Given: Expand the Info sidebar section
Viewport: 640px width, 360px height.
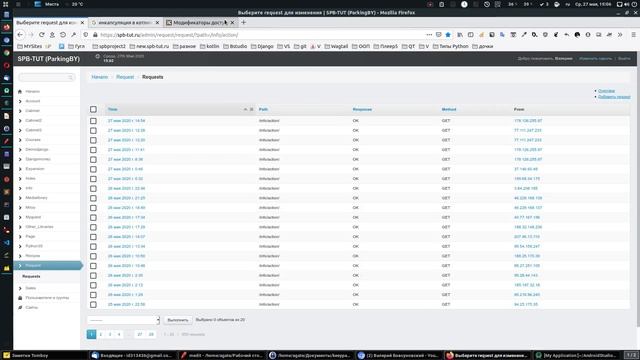Looking at the screenshot, I should 20,188.
